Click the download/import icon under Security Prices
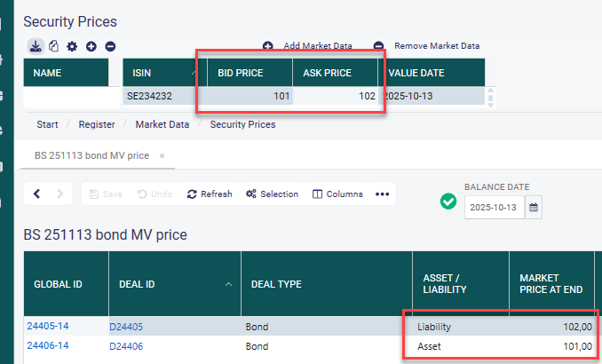Image resolution: width=602 pixels, height=364 pixels. click(36, 46)
